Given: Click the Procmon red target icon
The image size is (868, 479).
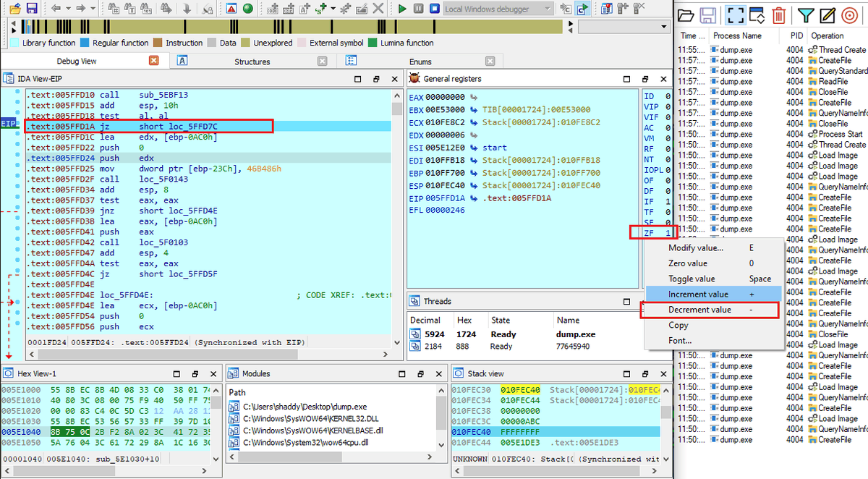Looking at the screenshot, I should click(849, 15).
